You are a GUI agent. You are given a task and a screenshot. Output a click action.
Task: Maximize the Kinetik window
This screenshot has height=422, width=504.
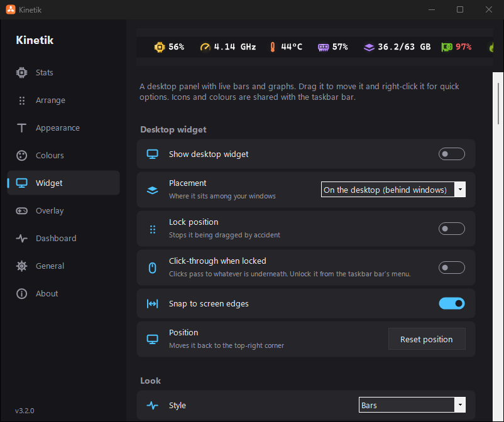pyautogui.click(x=460, y=9)
